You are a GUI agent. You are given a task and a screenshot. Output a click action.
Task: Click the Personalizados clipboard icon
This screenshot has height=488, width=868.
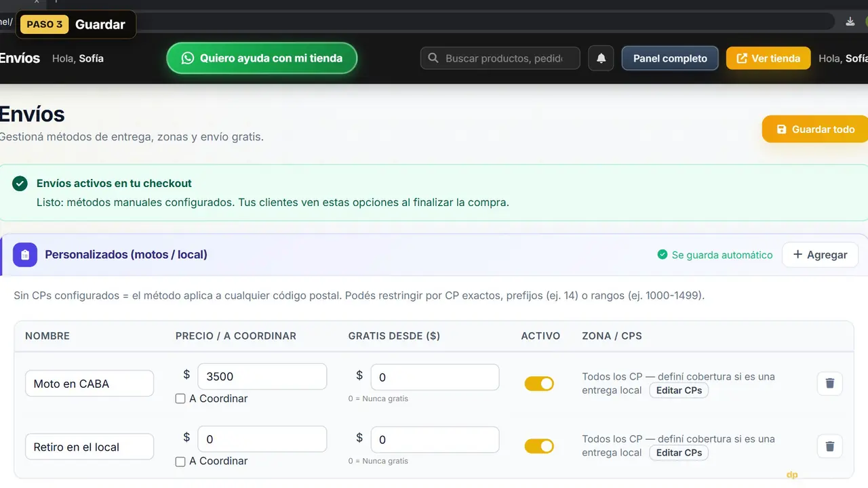coord(25,255)
